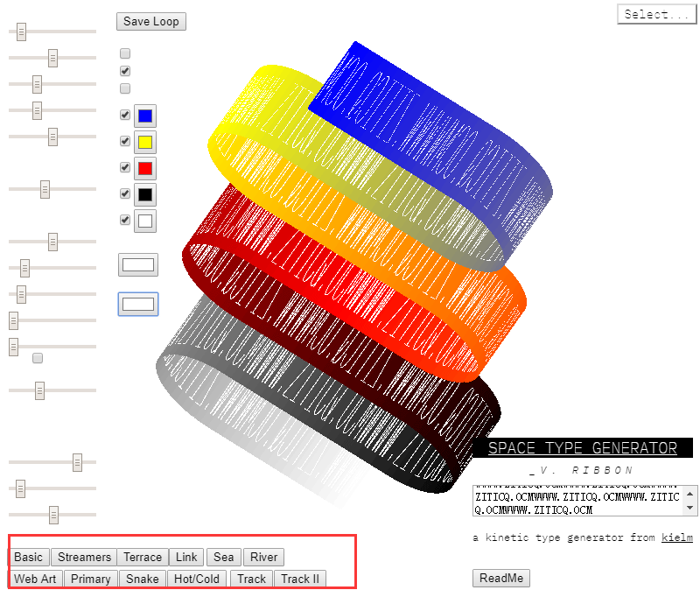Disable the checkbox next to the red swatch
The width and height of the screenshot is (700, 590).
[x=125, y=167]
